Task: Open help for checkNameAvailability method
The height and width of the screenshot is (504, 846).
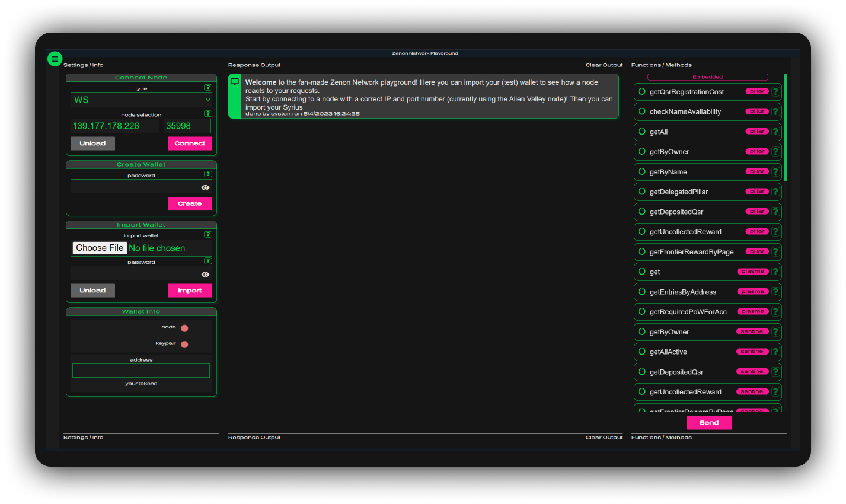Action: (775, 111)
